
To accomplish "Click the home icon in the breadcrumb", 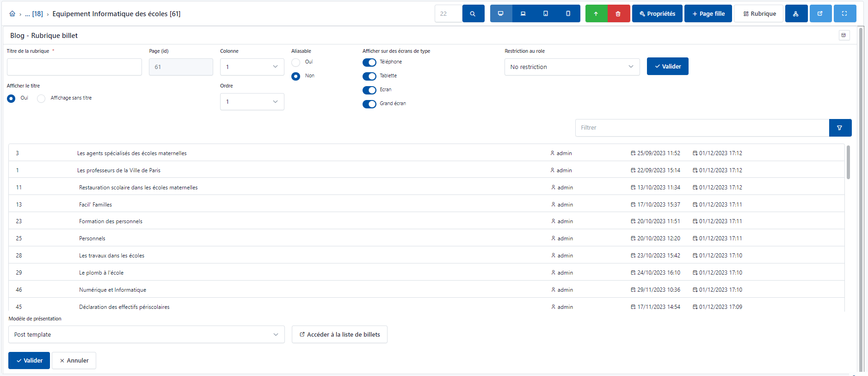I will [x=12, y=14].
